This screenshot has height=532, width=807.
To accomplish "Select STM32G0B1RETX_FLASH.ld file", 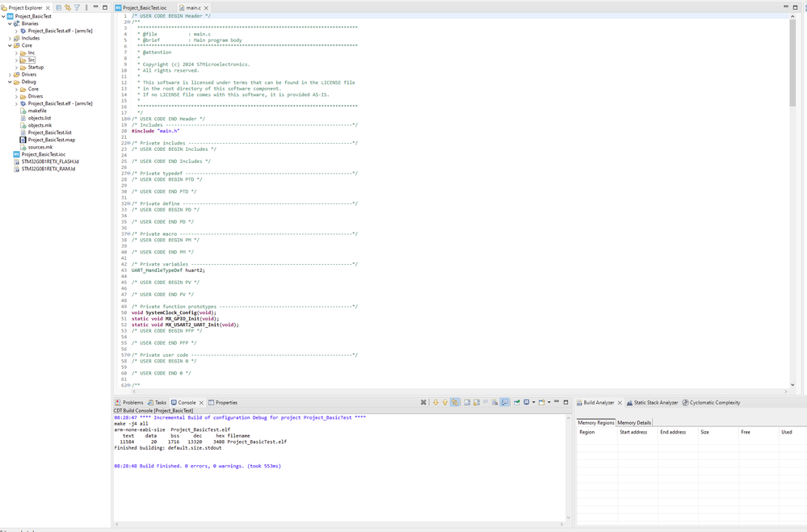I will click(x=50, y=161).
